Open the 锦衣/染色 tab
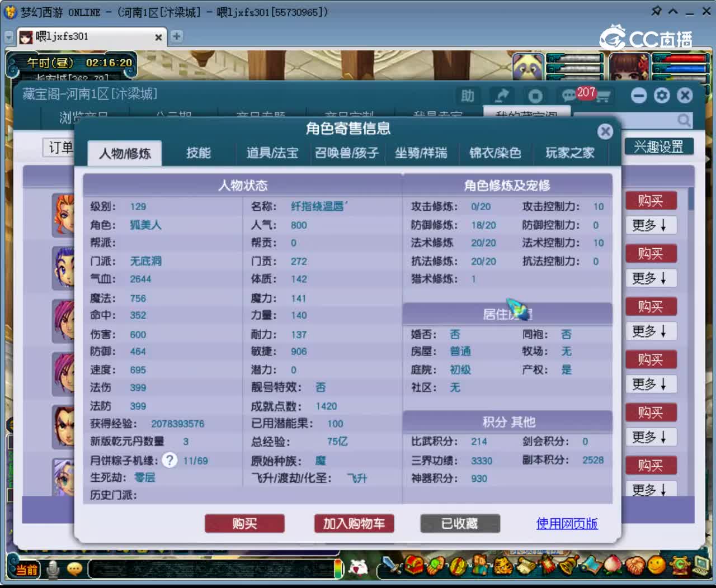This screenshot has height=588, width=716. click(495, 153)
